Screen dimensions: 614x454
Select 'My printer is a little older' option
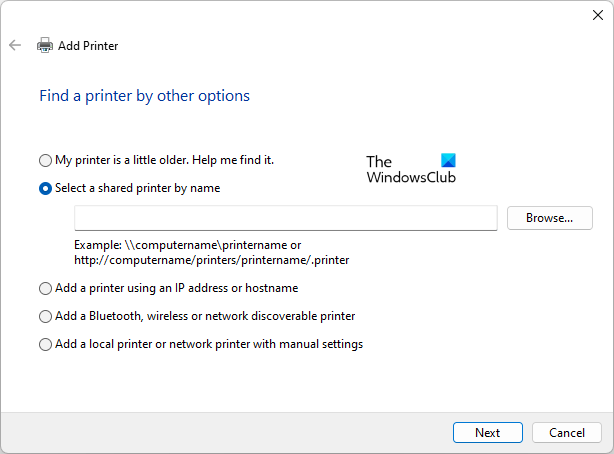[45, 160]
